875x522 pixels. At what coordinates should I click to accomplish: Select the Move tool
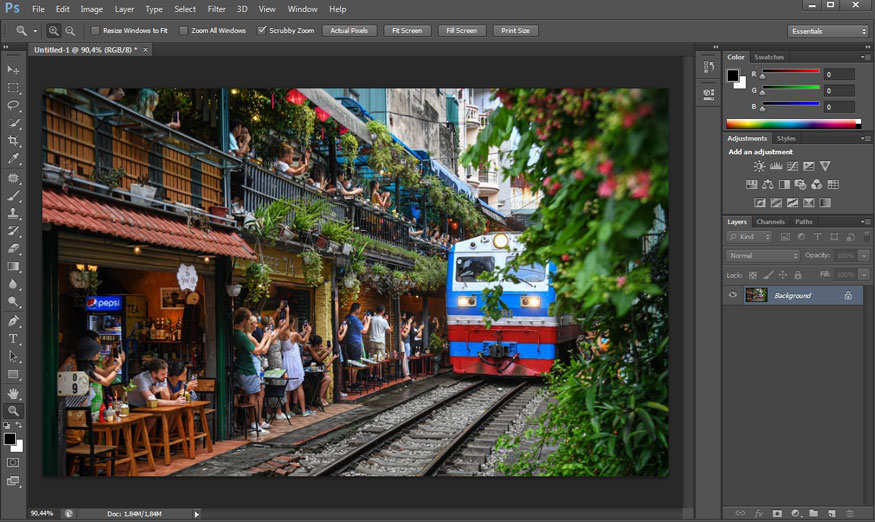14,70
